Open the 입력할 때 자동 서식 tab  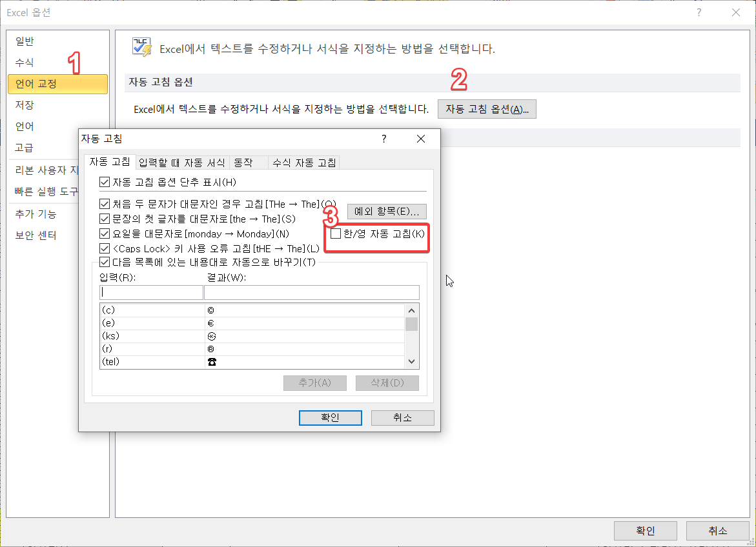(182, 163)
